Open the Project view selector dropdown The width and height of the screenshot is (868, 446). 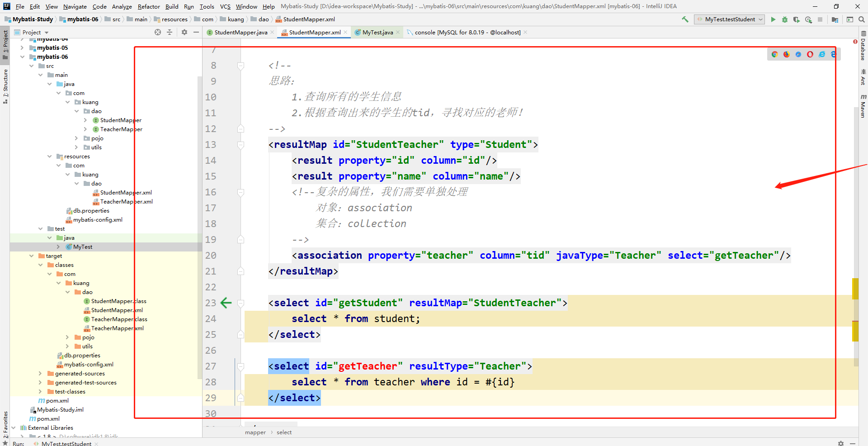point(32,32)
